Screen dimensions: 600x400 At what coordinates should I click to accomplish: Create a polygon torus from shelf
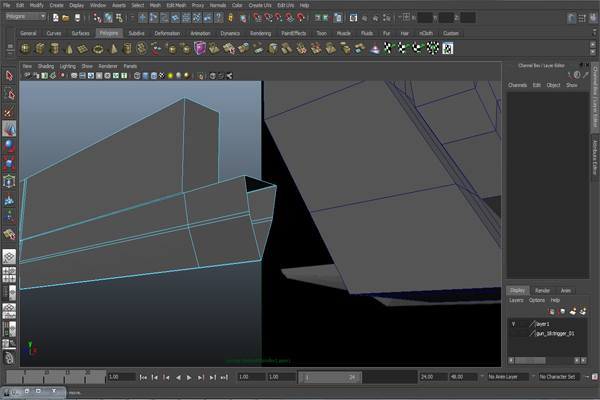coord(98,49)
